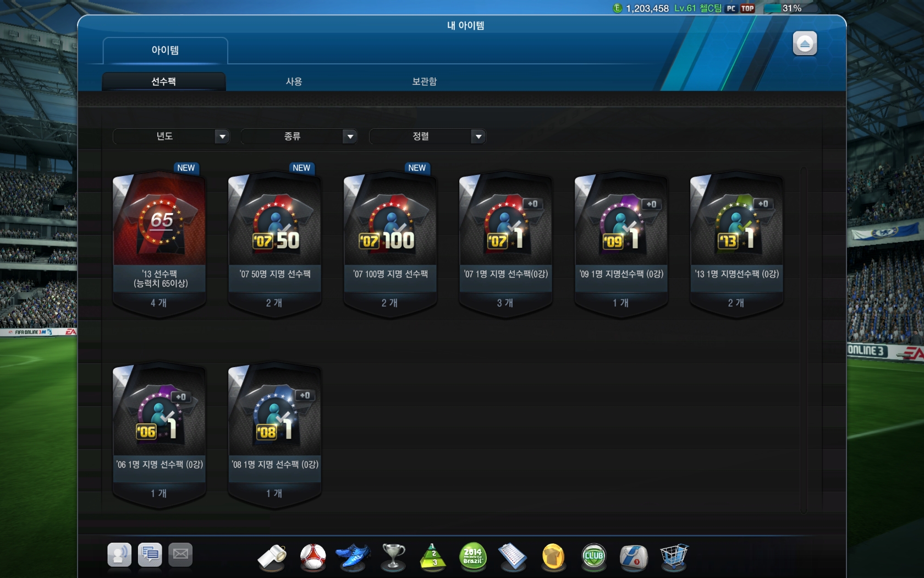924x578 pixels.
Task: Click the 31% experience progress bar
Action: pyautogui.click(x=791, y=8)
